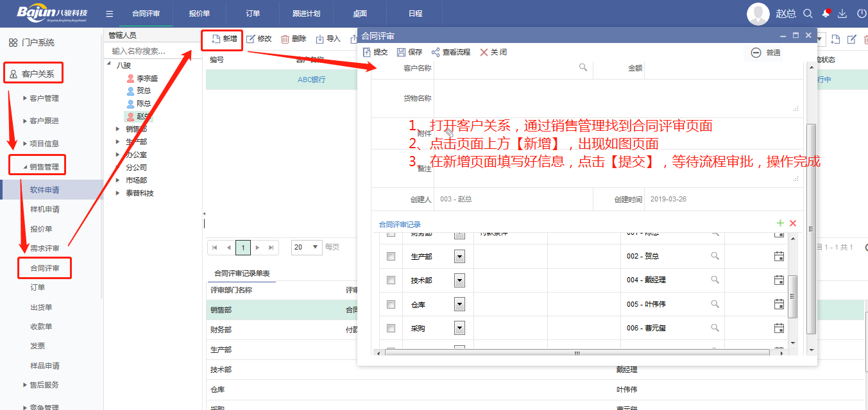The image size is (868, 410).
Task: Click the 提交 submit button
Action: coord(375,53)
